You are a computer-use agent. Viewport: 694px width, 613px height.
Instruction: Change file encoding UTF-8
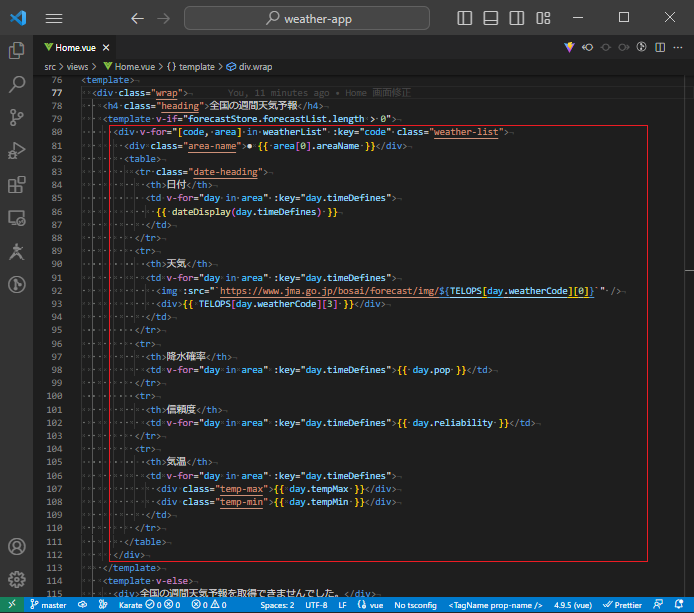pyautogui.click(x=316, y=605)
